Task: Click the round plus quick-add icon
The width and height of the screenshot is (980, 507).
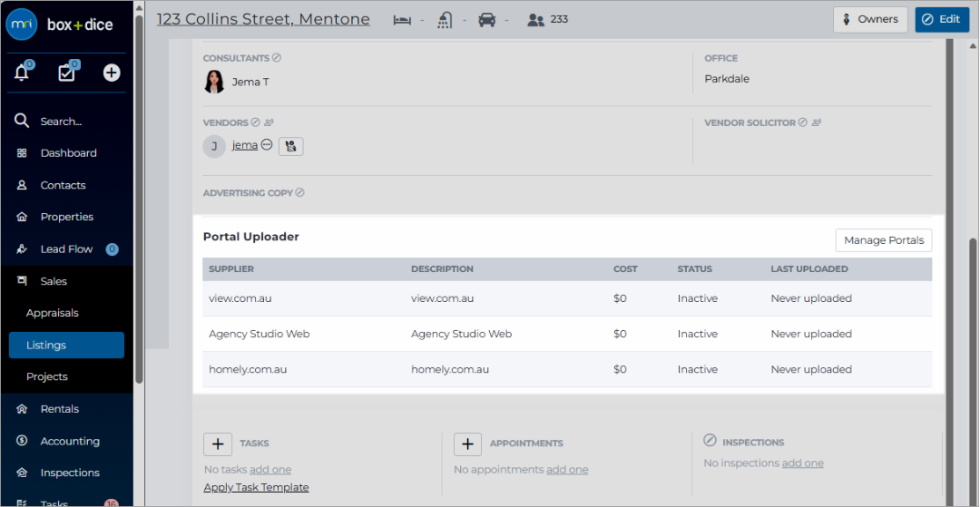Action: pos(112,73)
